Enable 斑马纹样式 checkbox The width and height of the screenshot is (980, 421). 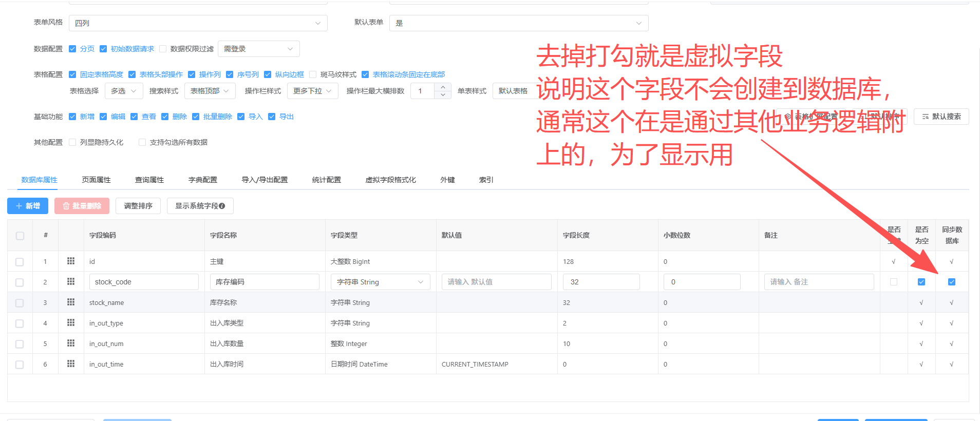313,74
